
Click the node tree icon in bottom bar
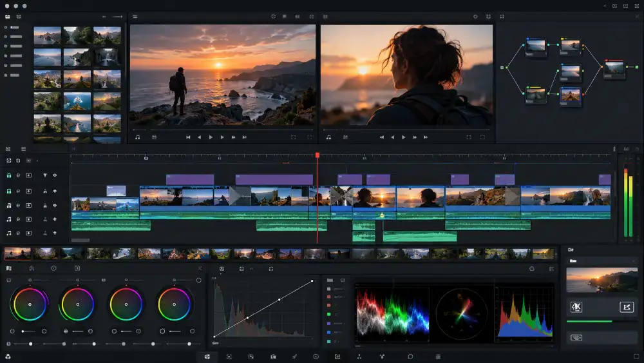[x=359, y=357]
